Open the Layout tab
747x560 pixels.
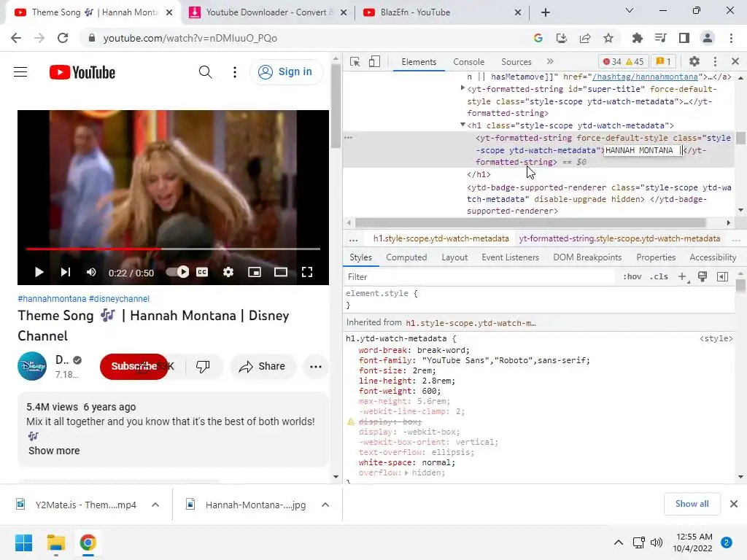point(454,257)
